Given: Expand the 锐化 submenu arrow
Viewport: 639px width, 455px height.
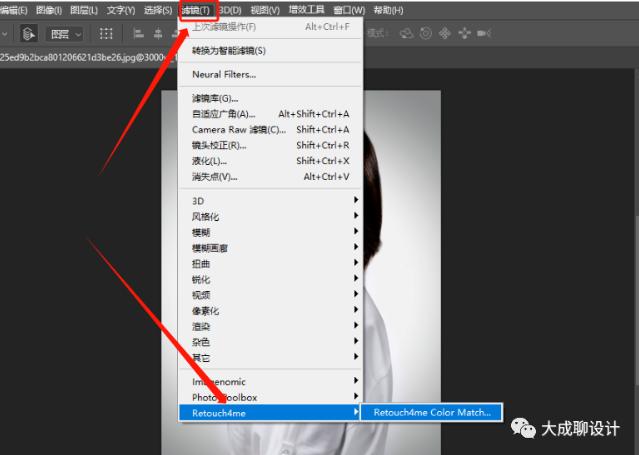Looking at the screenshot, I should 356,278.
